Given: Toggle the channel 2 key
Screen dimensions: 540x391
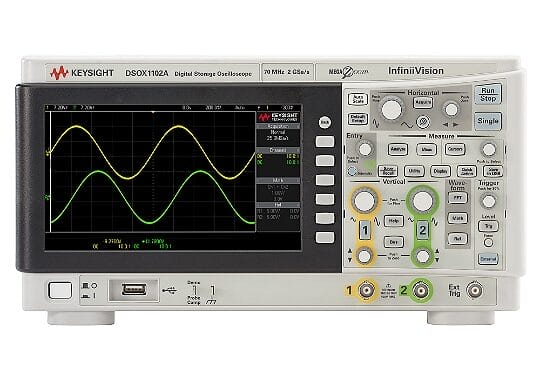Looking at the screenshot, I should pyautogui.click(x=423, y=230).
